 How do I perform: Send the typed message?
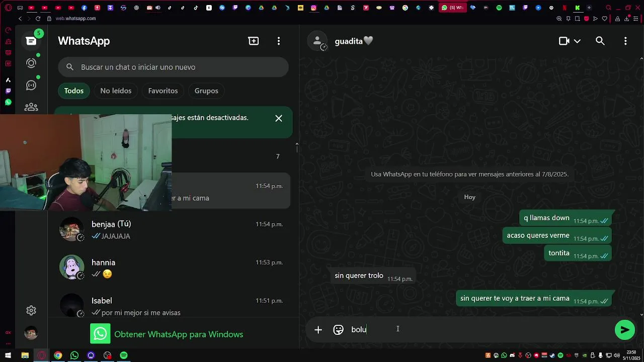pos(625,330)
